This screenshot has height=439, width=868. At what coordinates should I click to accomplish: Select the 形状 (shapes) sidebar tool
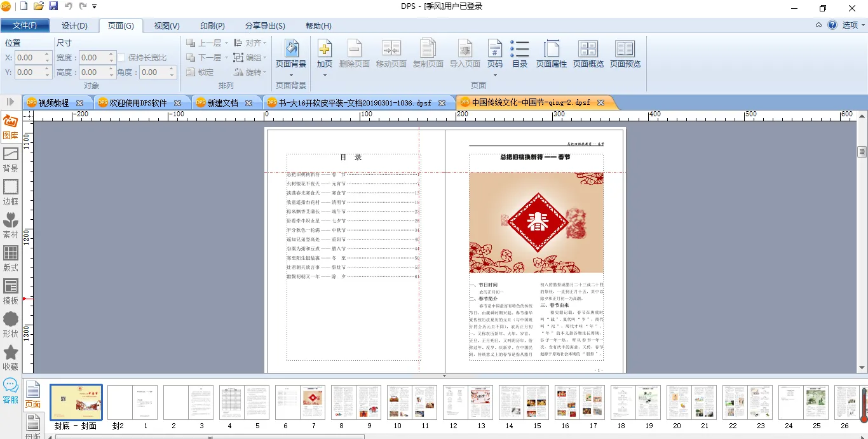[x=11, y=324]
